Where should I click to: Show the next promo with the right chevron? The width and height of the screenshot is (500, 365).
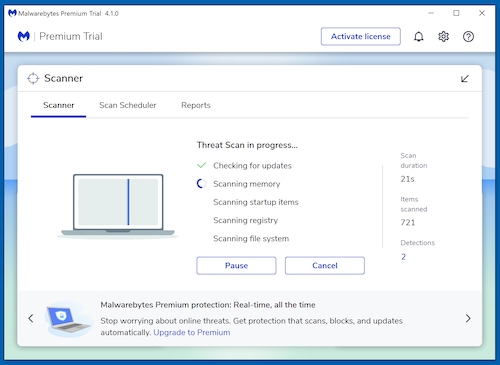tap(468, 318)
